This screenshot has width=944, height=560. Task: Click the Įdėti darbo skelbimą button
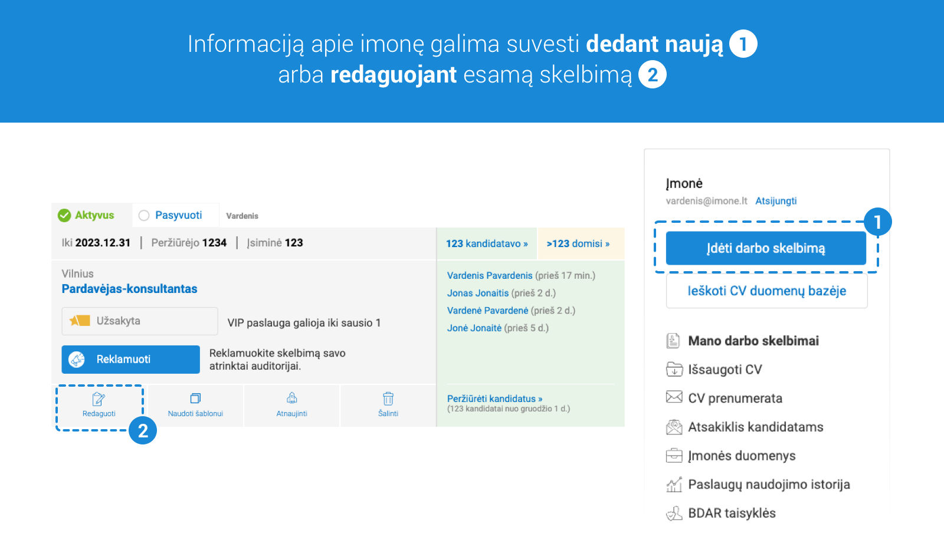[x=766, y=248]
